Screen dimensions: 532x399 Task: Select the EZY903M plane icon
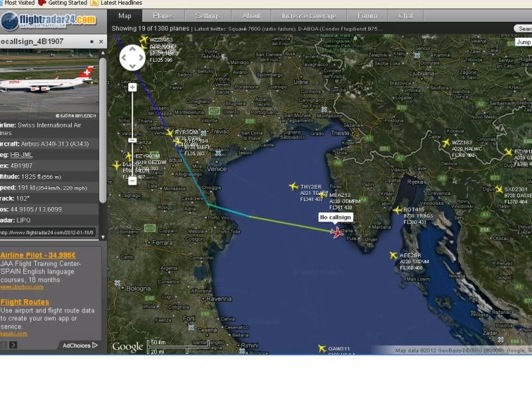pyautogui.click(x=129, y=156)
